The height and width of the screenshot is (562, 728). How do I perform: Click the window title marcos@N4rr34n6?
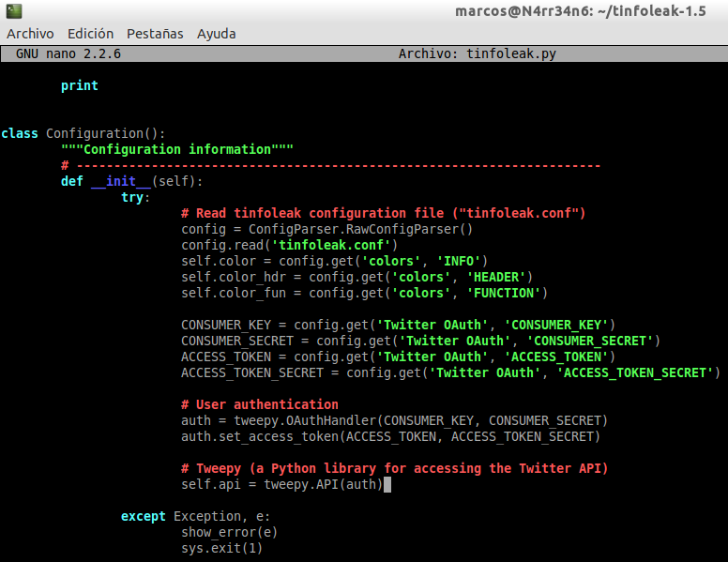pyautogui.click(x=580, y=11)
